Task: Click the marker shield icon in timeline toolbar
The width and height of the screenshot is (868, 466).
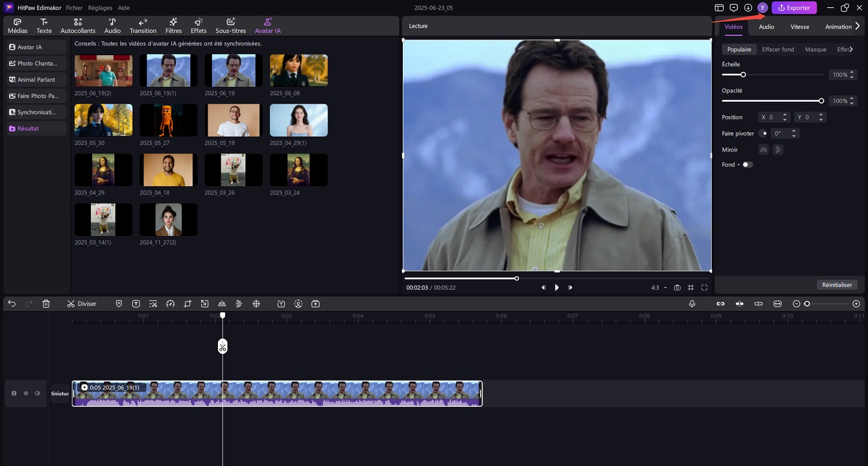Action: 119,304
